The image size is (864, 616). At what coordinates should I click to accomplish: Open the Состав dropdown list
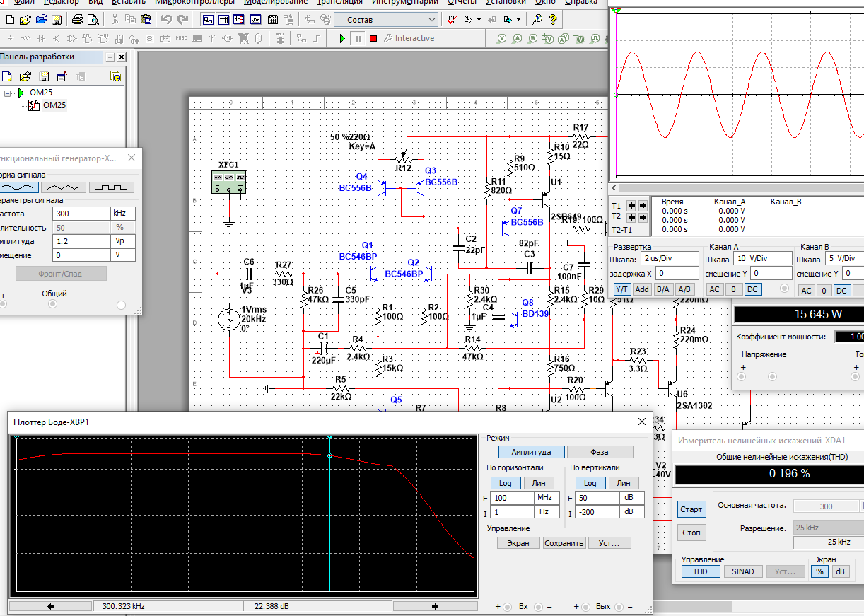pos(431,19)
